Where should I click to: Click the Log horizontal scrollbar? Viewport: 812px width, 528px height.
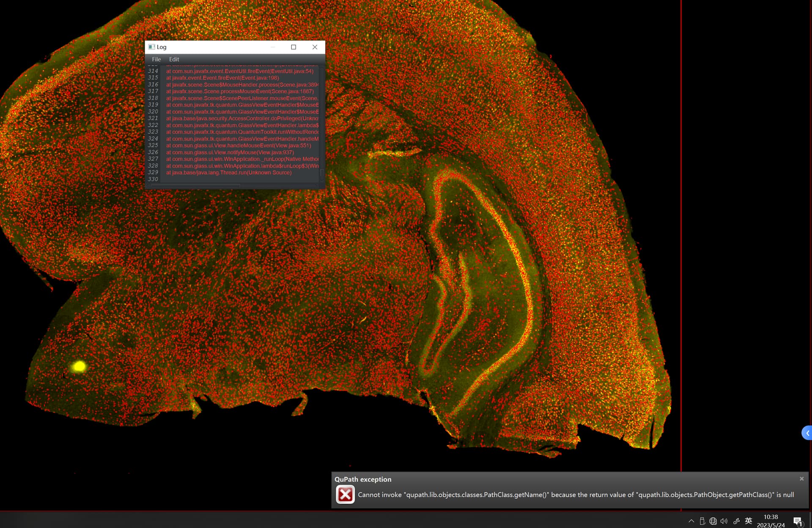click(x=196, y=185)
